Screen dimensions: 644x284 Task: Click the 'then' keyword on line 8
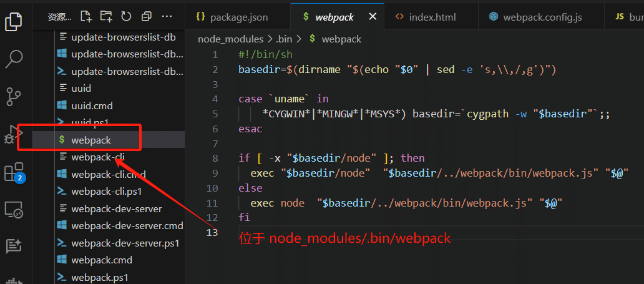tap(412, 159)
